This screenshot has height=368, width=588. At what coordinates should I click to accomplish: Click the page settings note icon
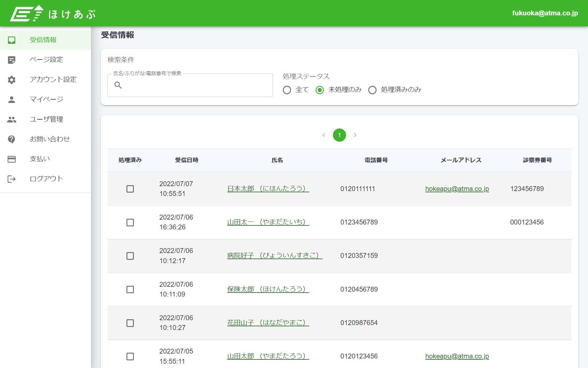12,60
